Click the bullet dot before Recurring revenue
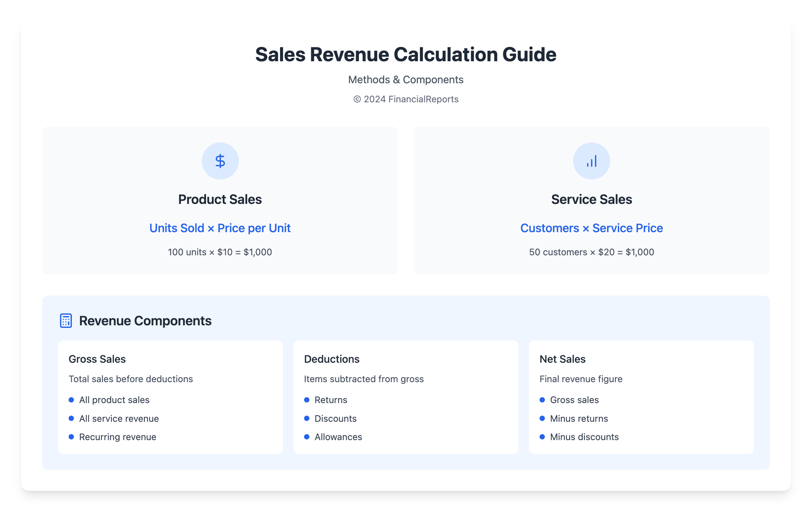 tap(71, 437)
